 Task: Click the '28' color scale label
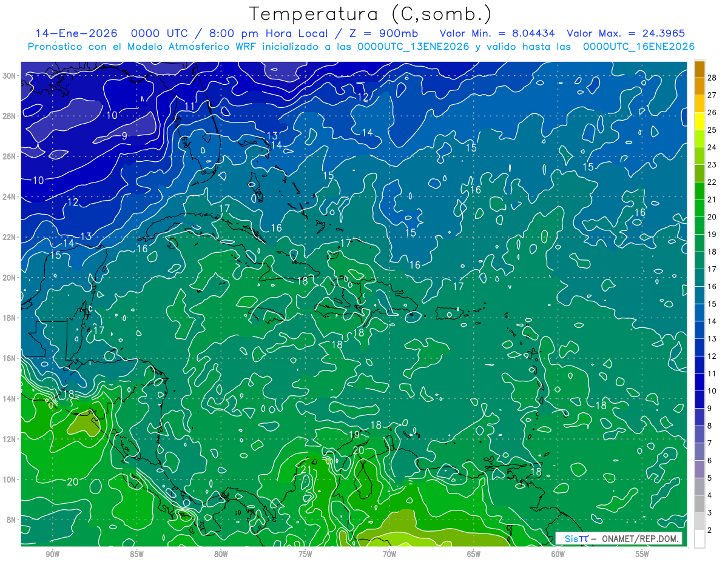coord(712,77)
